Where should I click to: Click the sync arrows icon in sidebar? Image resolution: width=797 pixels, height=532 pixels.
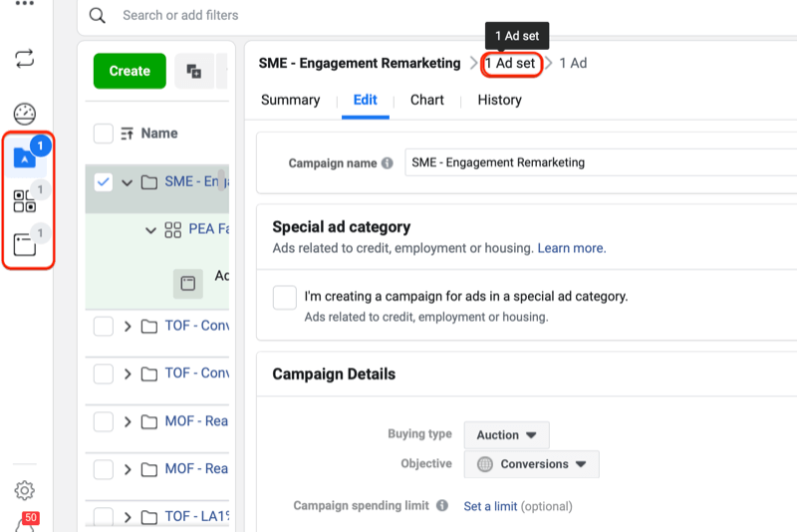pyautogui.click(x=25, y=58)
